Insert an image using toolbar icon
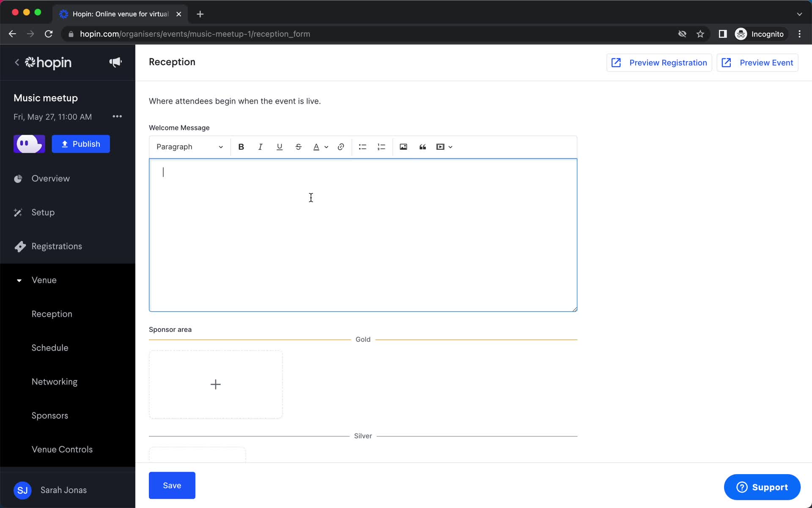 click(403, 146)
